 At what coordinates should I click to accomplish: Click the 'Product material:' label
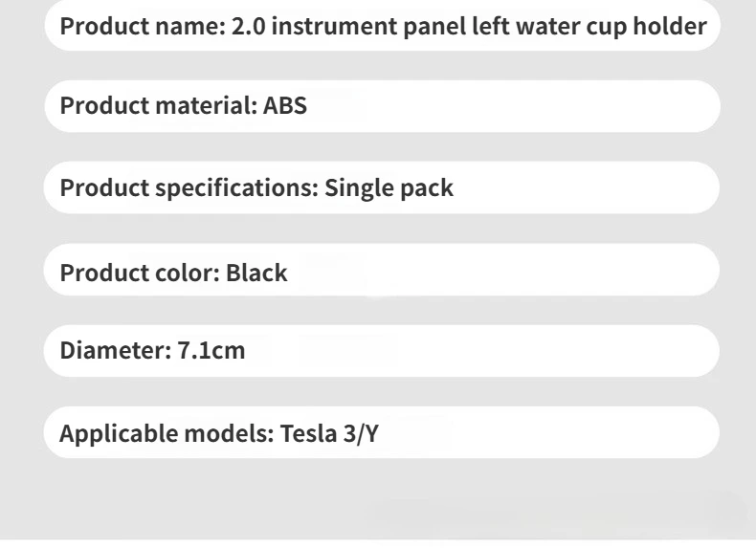tap(159, 105)
